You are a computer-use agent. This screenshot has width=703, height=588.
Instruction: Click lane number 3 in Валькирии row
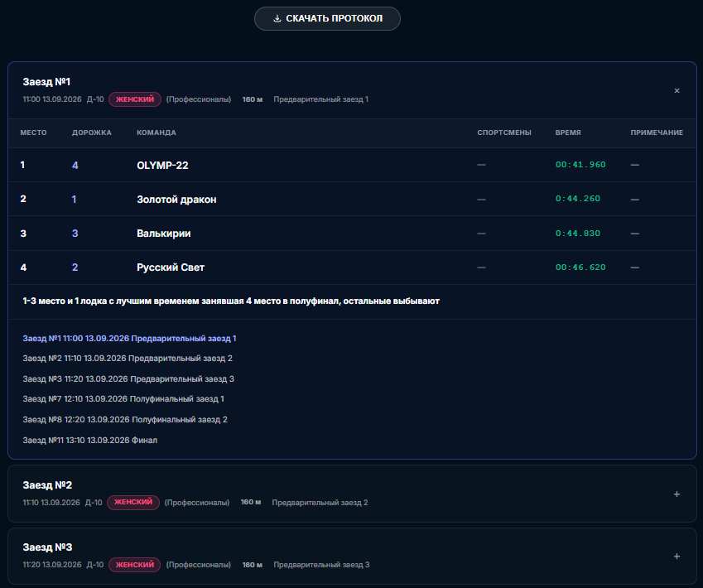(75, 234)
